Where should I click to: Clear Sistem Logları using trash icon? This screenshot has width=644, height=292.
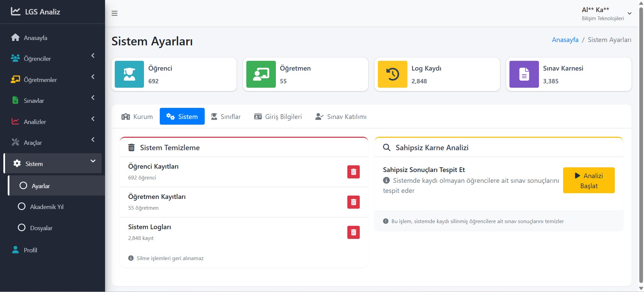[x=353, y=232]
